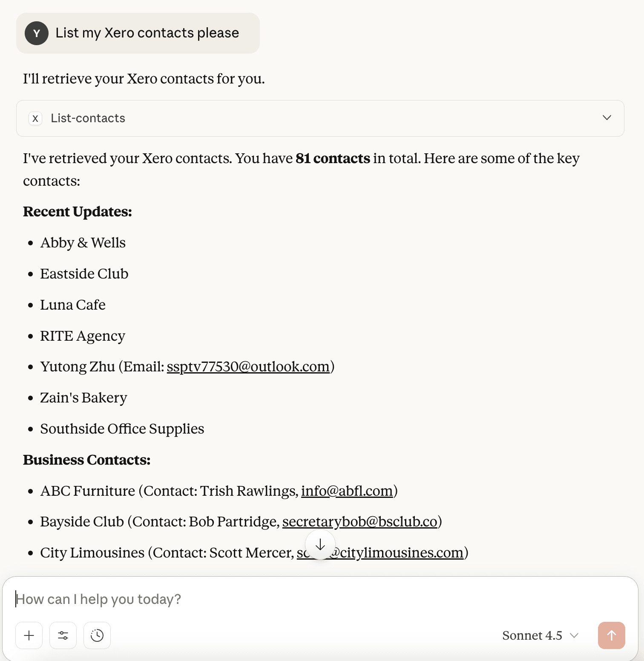Focus the 'How can I help you today?' input
The image size is (644, 661).
tap(298, 599)
